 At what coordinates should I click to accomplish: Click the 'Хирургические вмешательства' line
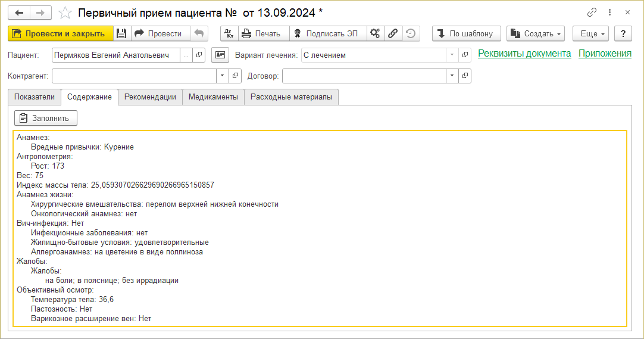pyautogui.click(x=154, y=204)
